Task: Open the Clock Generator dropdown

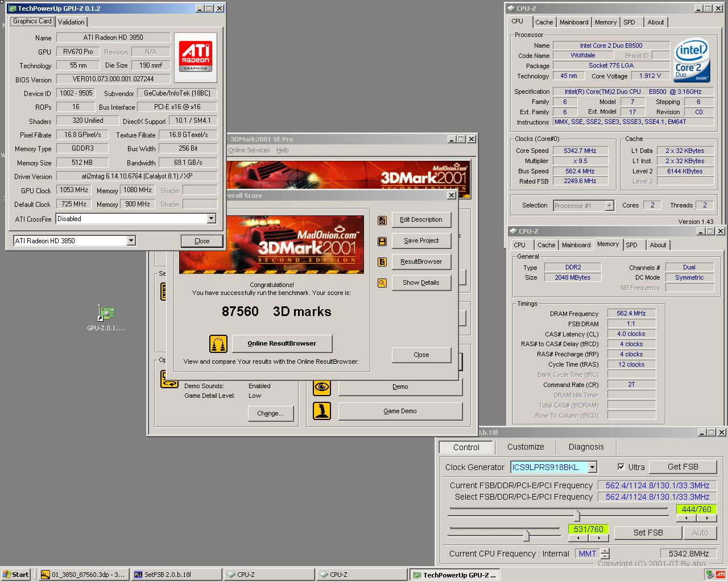Action: click(x=593, y=467)
